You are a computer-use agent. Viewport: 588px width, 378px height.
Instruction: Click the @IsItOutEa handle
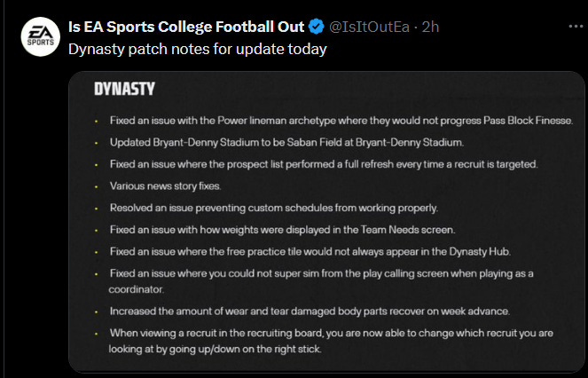pos(369,27)
